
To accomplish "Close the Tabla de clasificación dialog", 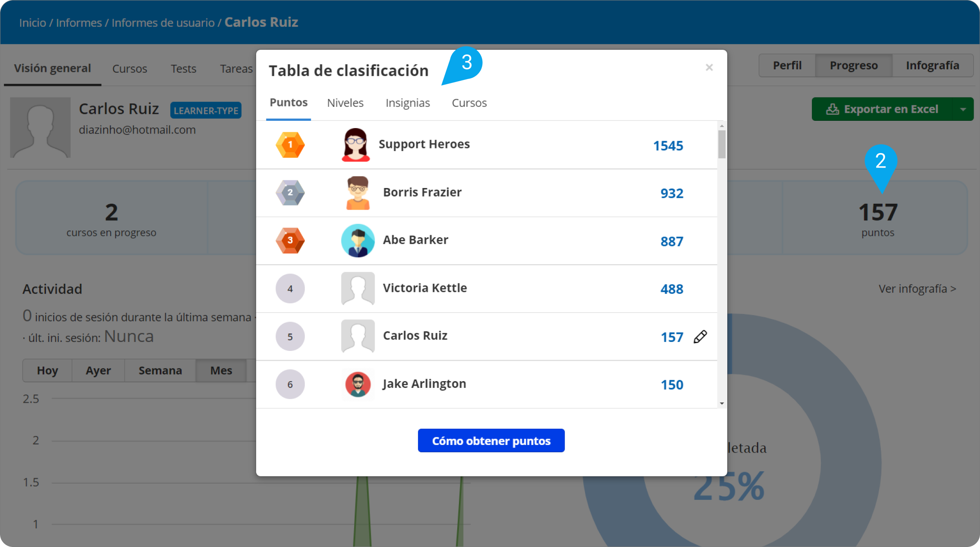I will (709, 67).
